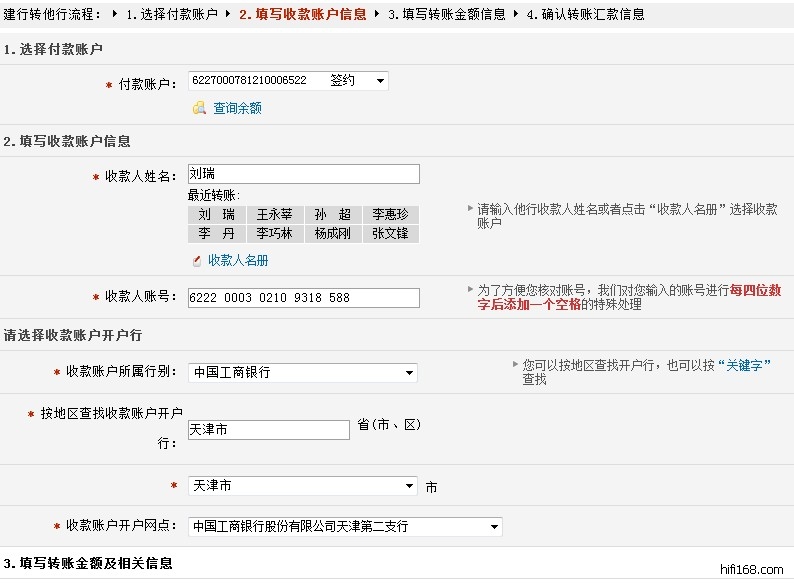Open the 收款账户开户网点 branch dropdown
Viewport: 794px width, 584px height.
493,526
